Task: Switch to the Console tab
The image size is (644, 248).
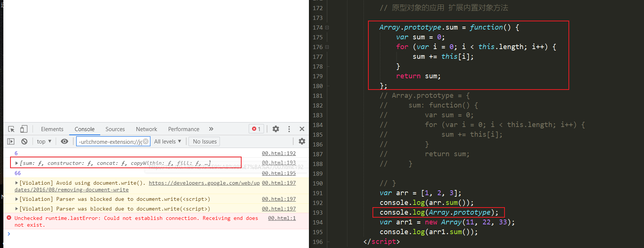Action: pos(85,129)
